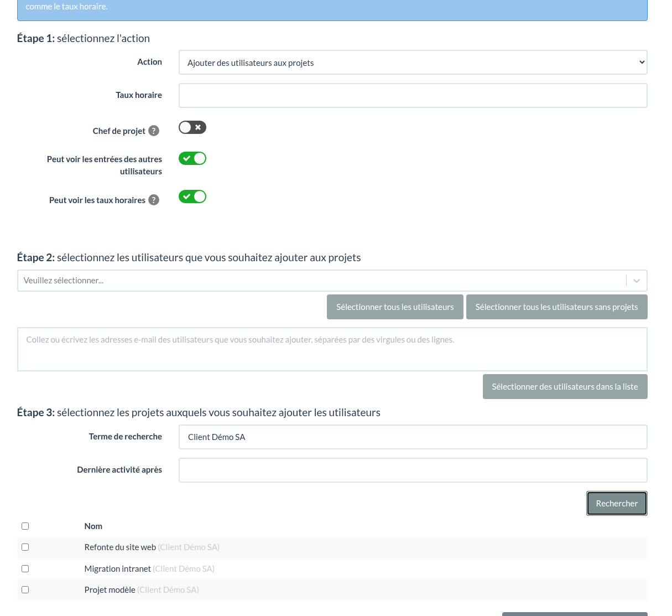The height and width of the screenshot is (616, 672).
Task: Check the Migration intranet project
Action: tap(25, 568)
